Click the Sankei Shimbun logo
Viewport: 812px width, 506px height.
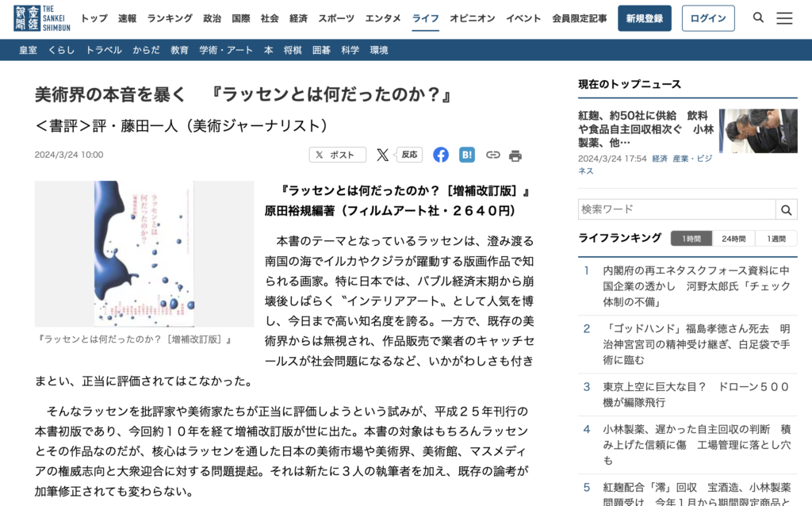point(42,18)
